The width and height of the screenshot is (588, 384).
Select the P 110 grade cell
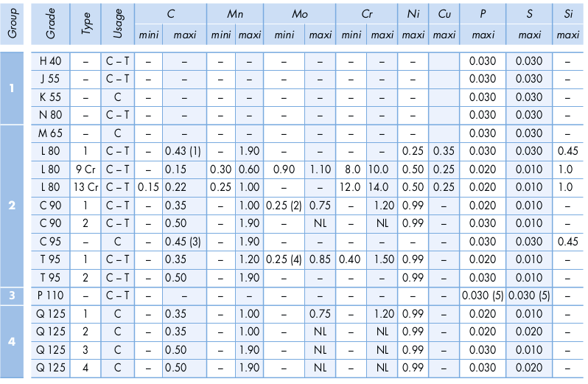[x=51, y=296]
